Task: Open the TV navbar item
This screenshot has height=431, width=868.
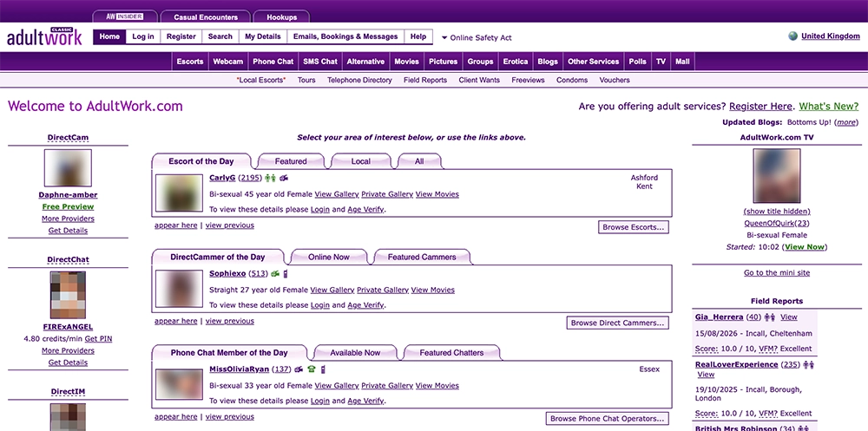Action: coord(661,62)
